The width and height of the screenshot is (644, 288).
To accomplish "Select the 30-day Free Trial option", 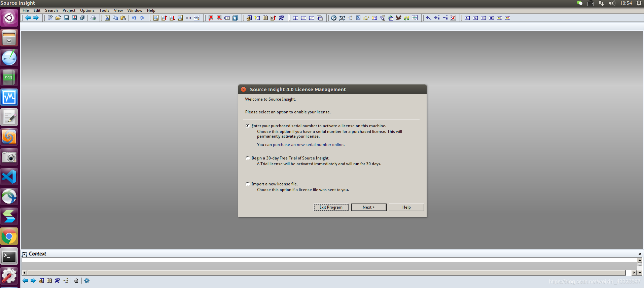I will point(248,158).
